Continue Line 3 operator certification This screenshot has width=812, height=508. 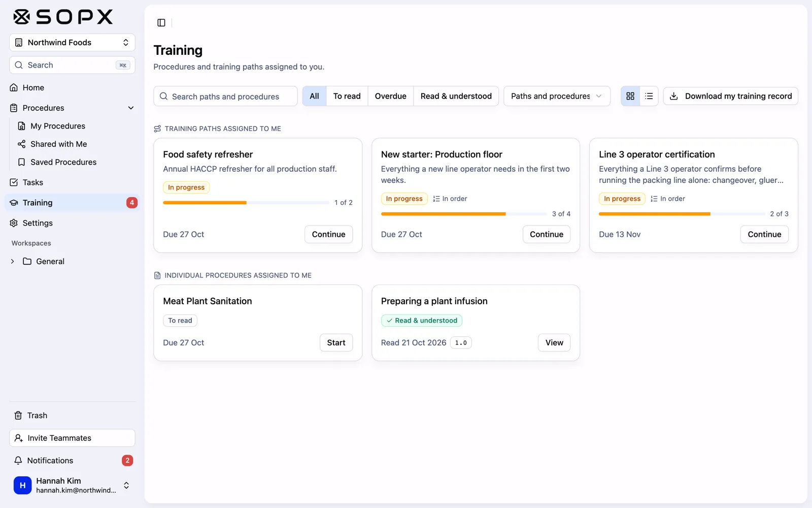(x=764, y=234)
